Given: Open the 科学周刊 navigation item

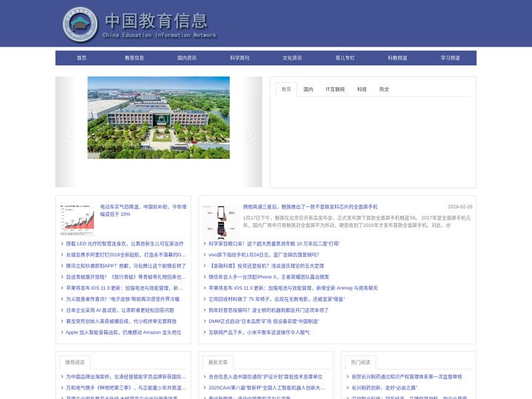Looking at the screenshot, I should tap(239, 58).
